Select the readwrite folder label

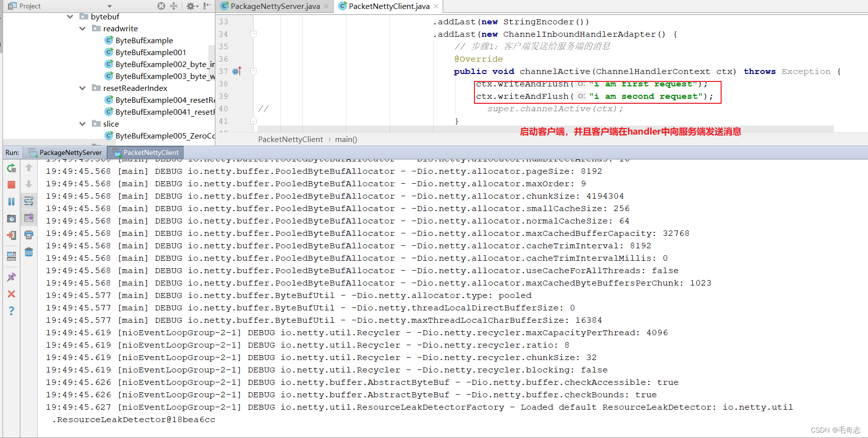121,28
